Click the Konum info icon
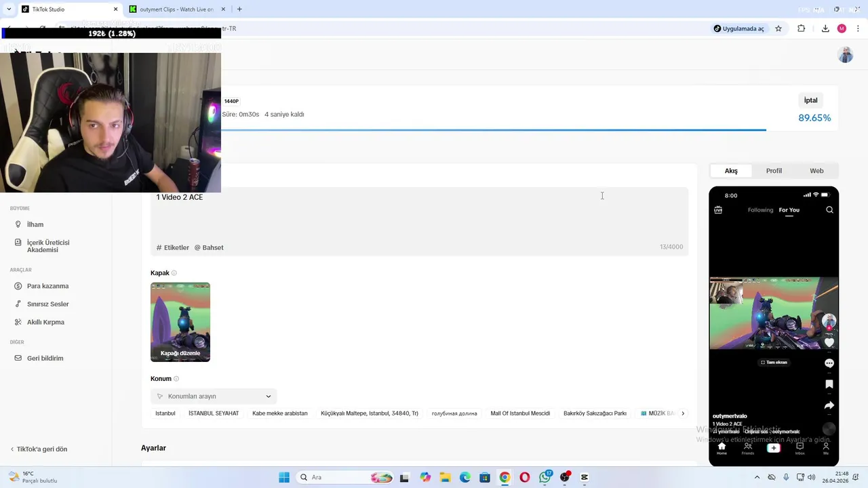 (x=176, y=379)
